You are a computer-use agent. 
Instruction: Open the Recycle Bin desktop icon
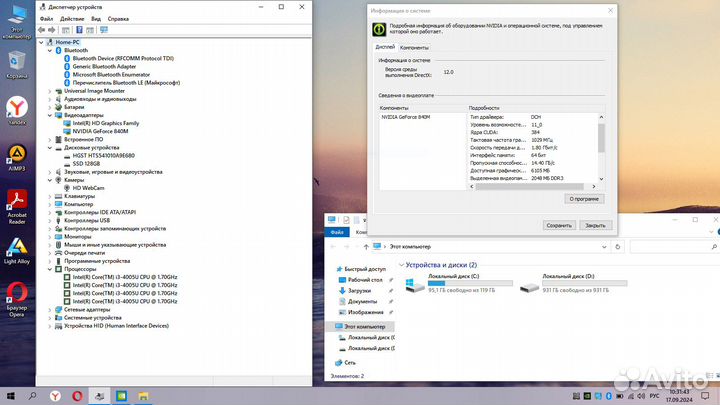(x=17, y=65)
